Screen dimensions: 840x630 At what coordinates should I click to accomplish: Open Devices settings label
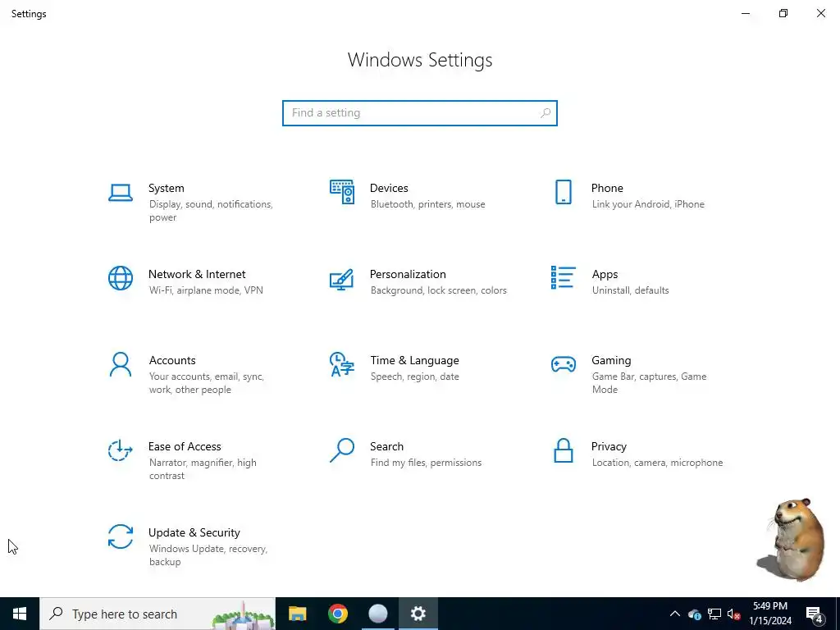click(389, 188)
